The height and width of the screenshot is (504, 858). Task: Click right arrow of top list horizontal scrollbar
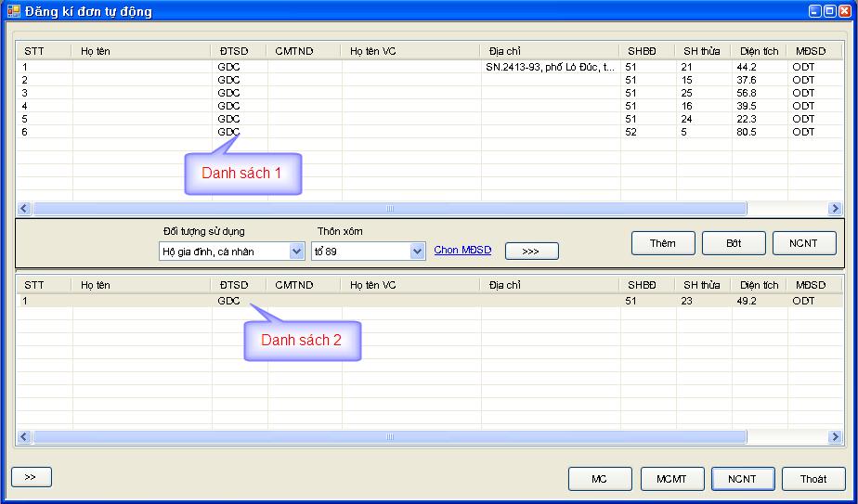(x=834, y=209)
